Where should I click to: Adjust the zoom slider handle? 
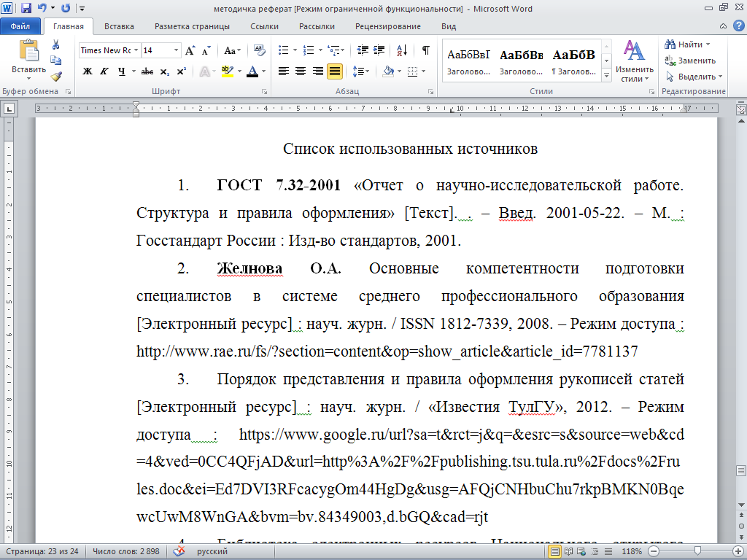[697, 551]
